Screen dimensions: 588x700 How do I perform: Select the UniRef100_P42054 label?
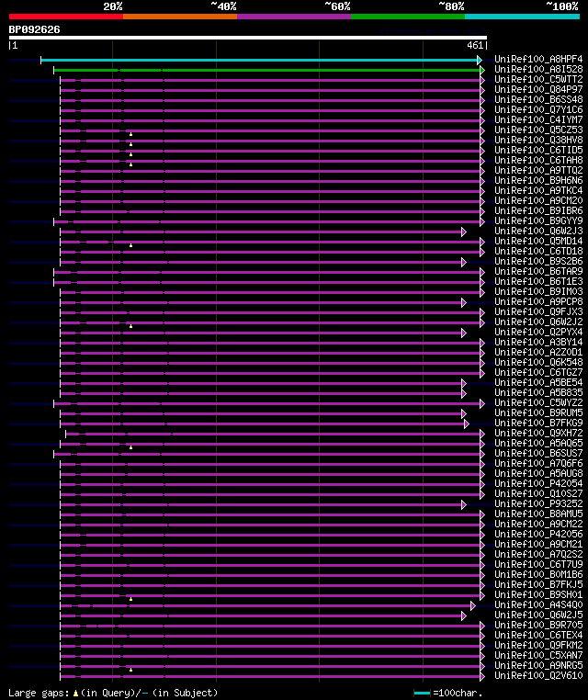point(538,483)
